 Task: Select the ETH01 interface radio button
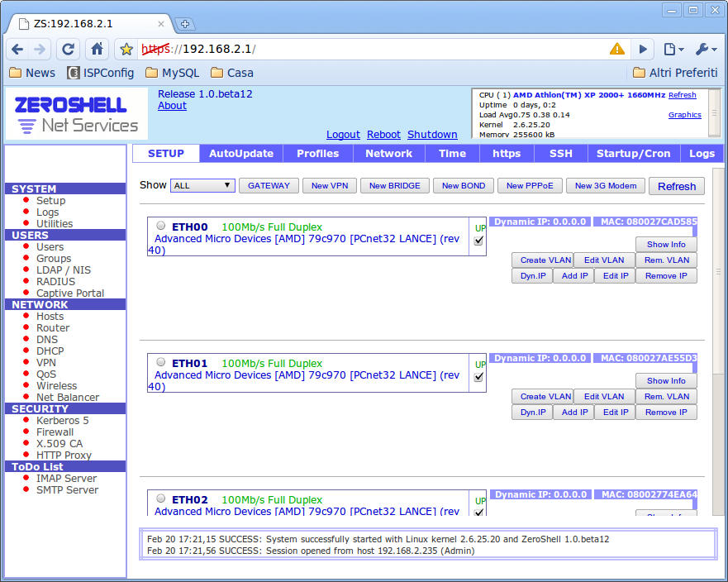click(160, 362)
